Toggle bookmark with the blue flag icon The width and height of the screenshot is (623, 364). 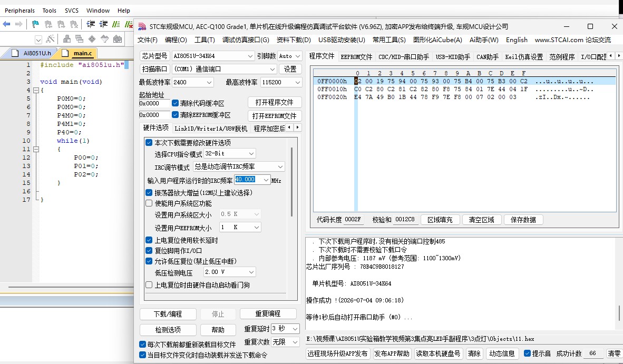pos(35,24)
